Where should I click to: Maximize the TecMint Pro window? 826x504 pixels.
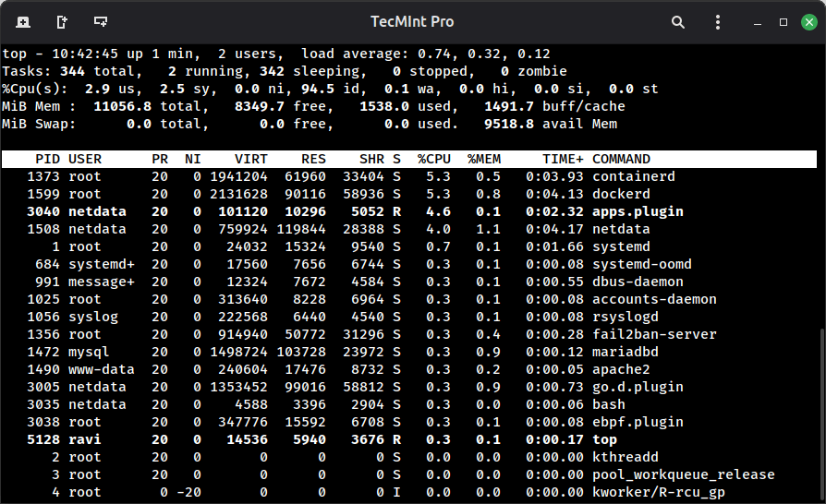783,21
